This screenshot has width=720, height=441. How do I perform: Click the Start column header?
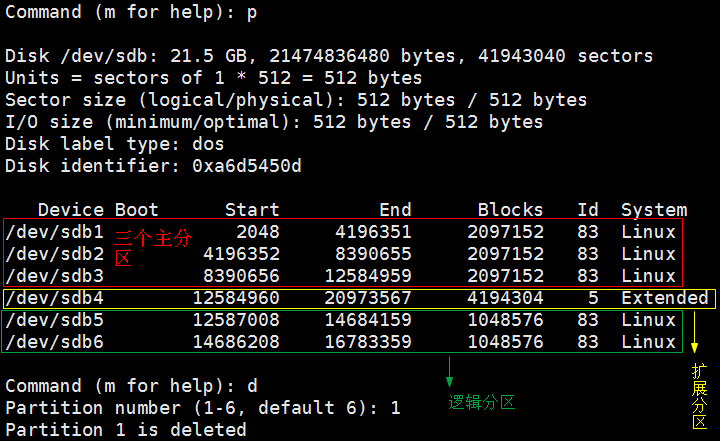(252, 210)
